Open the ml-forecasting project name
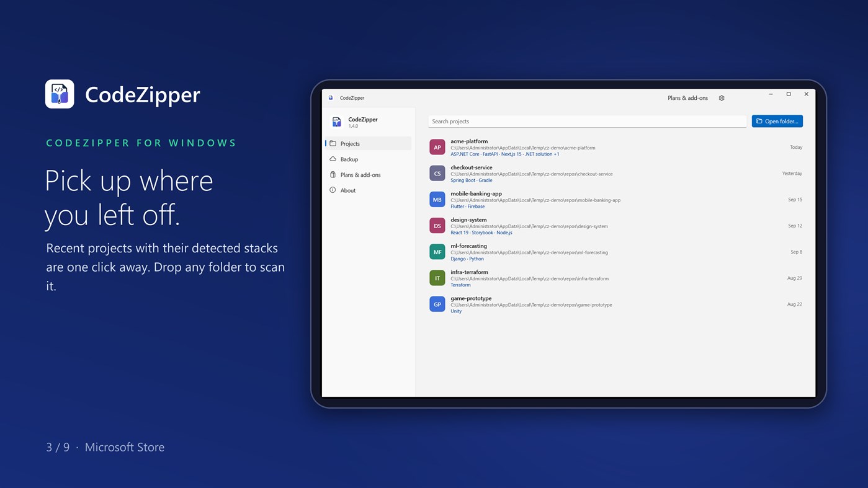 (468, 246)
